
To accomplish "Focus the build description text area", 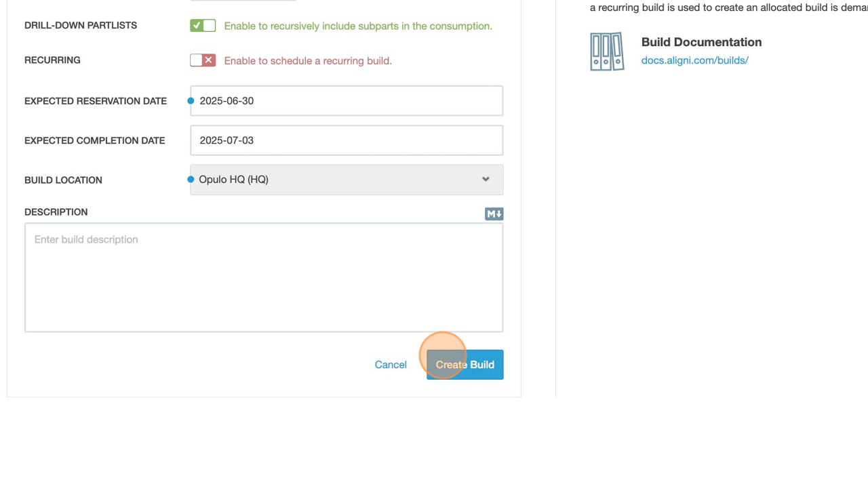I will 264,278.
